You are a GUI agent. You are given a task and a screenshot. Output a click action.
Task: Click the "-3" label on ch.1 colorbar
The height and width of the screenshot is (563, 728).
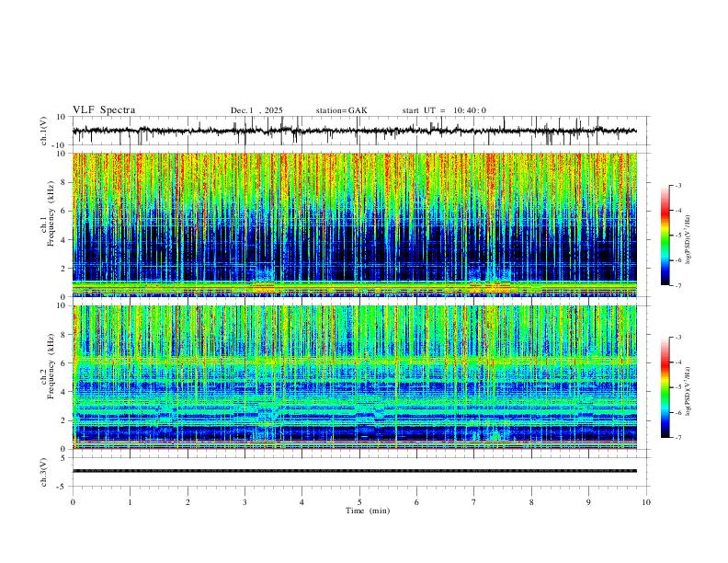[677, 185]
